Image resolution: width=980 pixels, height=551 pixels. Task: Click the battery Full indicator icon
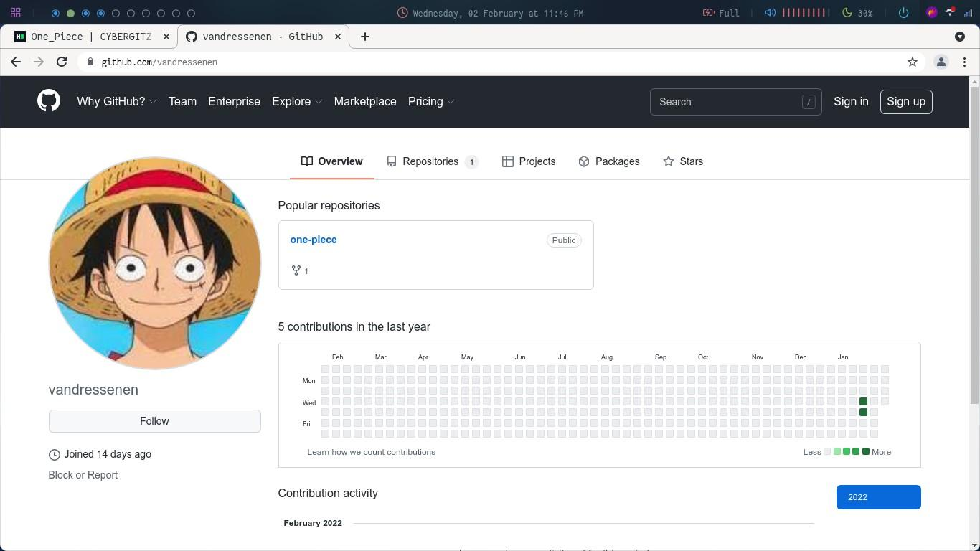pyautogui.click(x=708, y=13)
